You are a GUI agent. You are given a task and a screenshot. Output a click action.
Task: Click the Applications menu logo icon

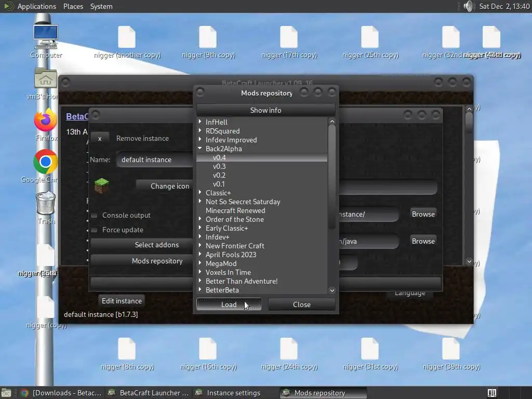coord(8,6)
